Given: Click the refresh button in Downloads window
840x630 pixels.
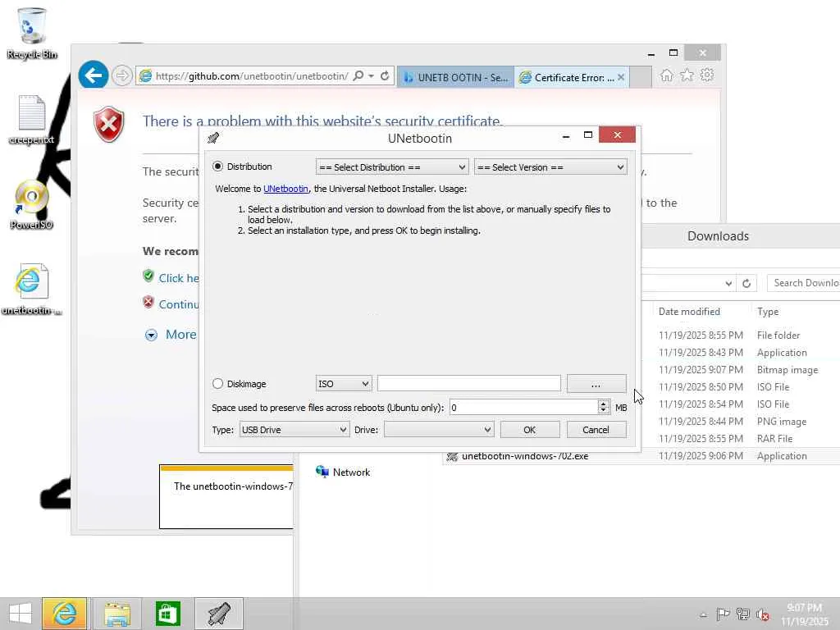Looking at the screenshot, I should tap(746, 283).
